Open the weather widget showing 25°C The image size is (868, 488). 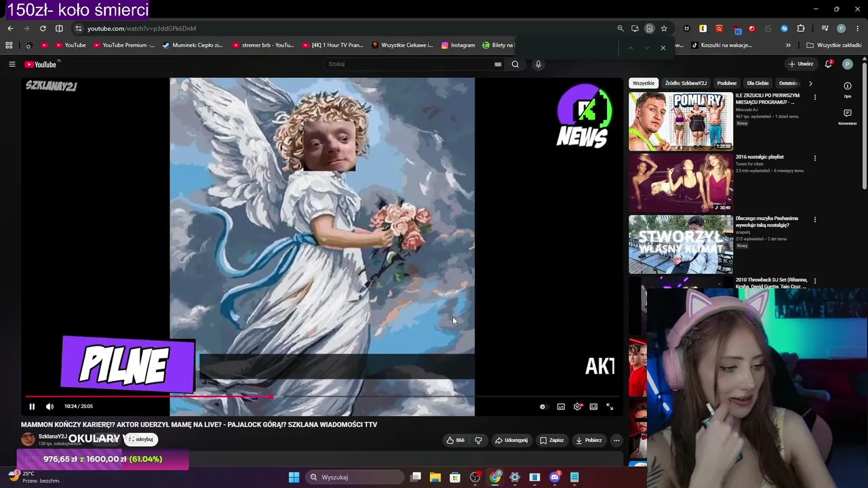coord(34,477)
